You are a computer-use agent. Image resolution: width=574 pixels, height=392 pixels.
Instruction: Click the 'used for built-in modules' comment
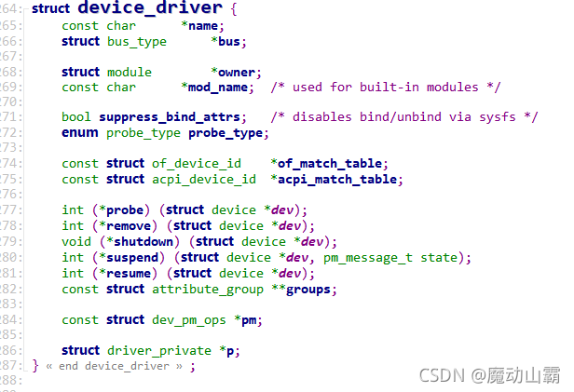click(x=386, y=88)
